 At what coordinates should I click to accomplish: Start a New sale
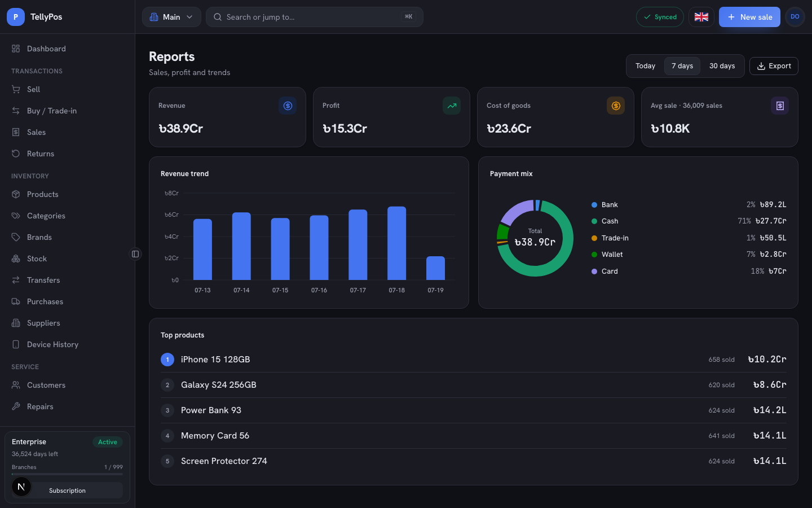(749, 17)
